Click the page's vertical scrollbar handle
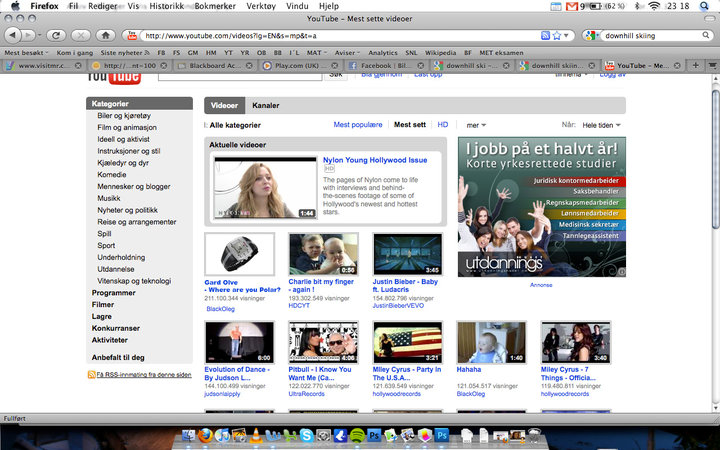 tap(715, 159)
